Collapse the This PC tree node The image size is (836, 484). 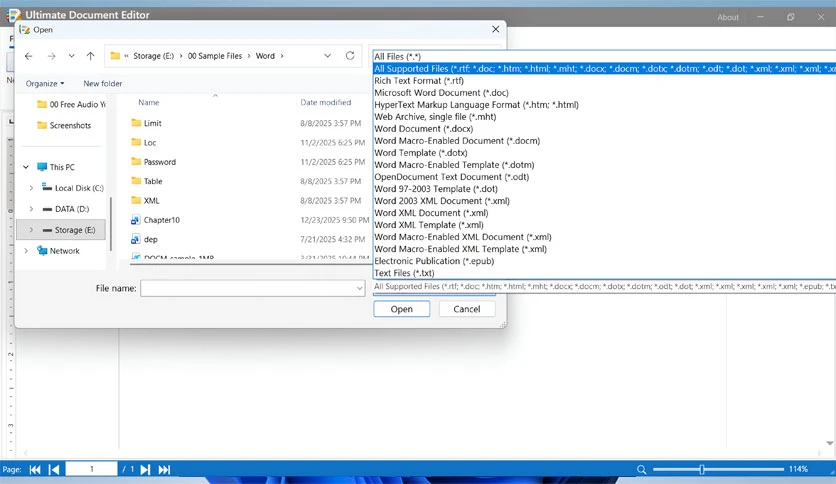pos(26,167)
